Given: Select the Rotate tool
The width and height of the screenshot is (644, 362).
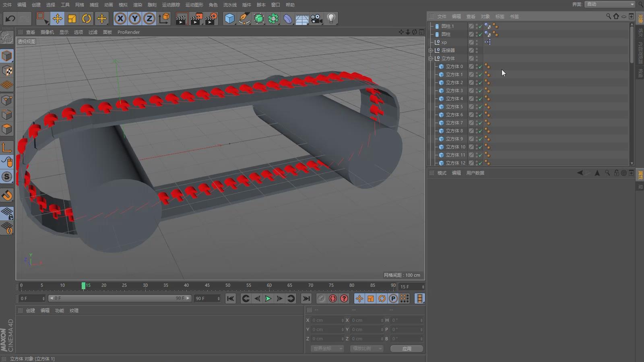Looking at the screenshot, I should 87,19.
